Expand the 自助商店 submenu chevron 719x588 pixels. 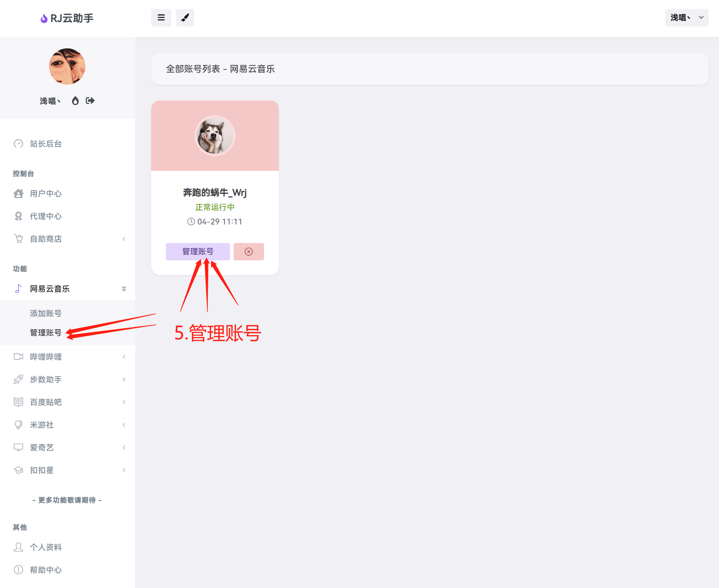click(x=124, y=239)
